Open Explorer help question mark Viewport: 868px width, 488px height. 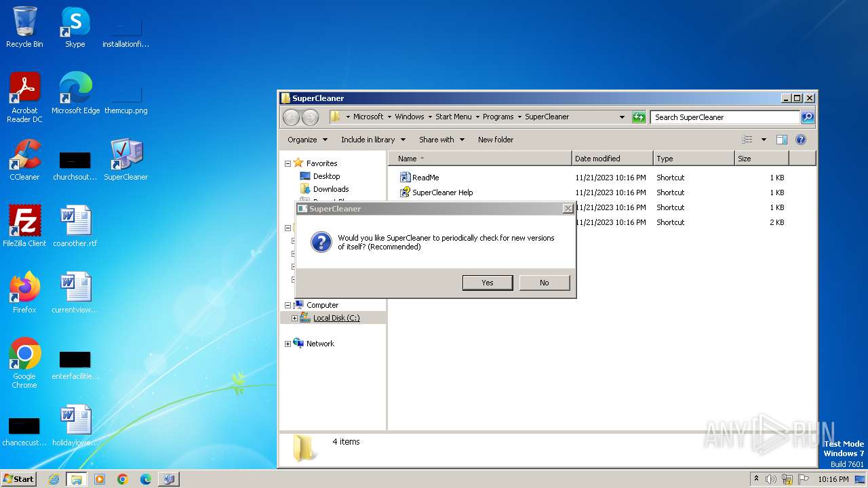(800, 140)
